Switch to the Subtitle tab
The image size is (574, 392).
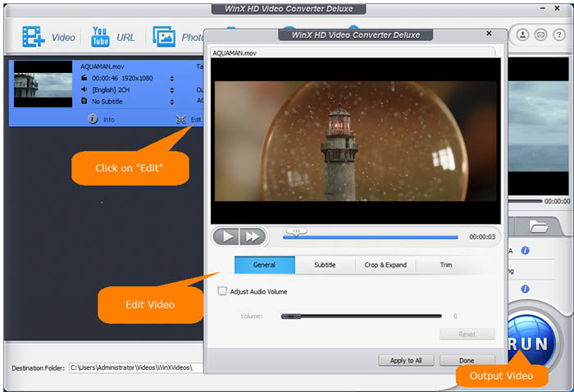(x=325, y=265)
